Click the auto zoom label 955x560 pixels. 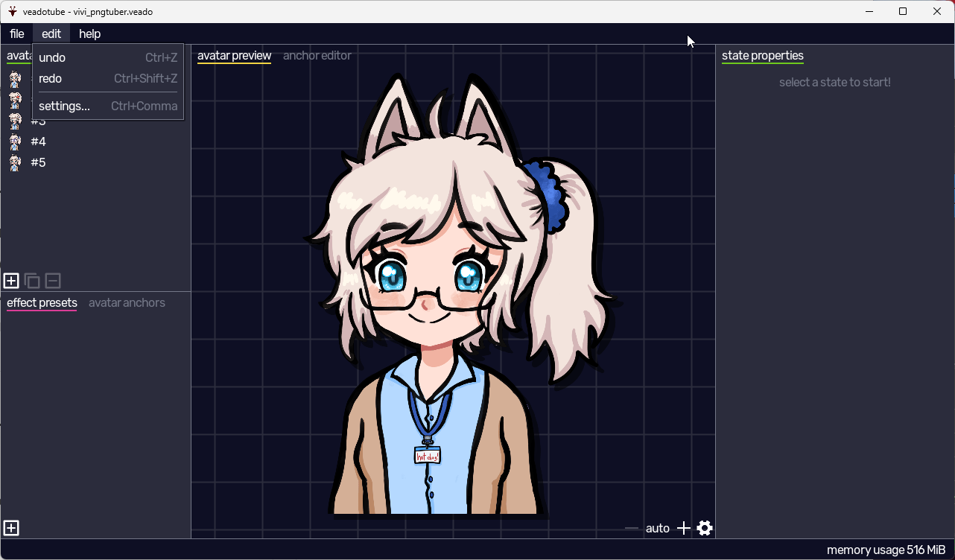(657, 528)
